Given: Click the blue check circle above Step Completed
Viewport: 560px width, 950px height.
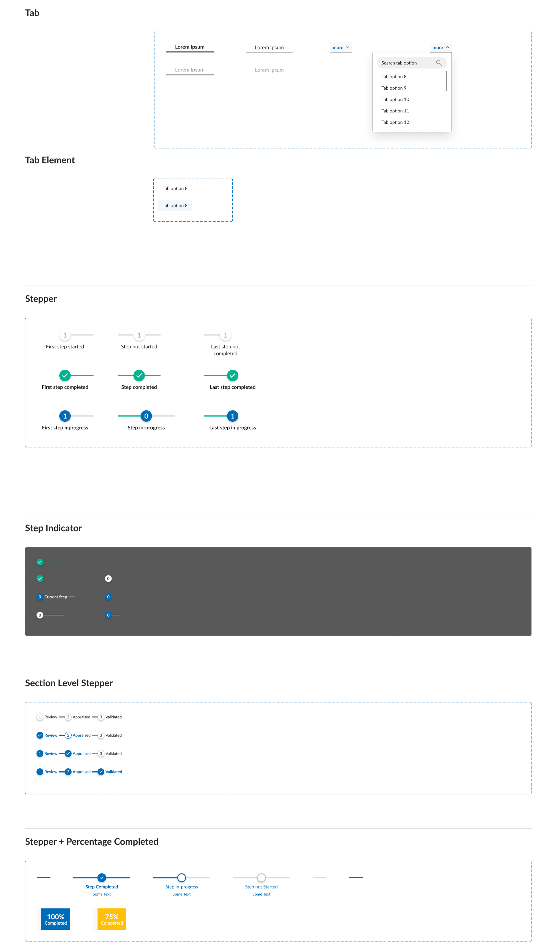Looking at the screenshot, I should 102,878.
